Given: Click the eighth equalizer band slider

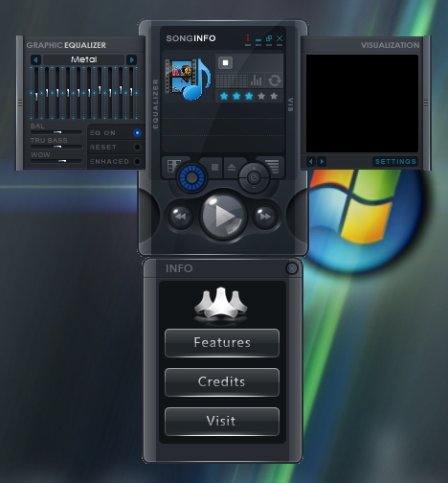Looking at the screenshot, I should point(110,93).
